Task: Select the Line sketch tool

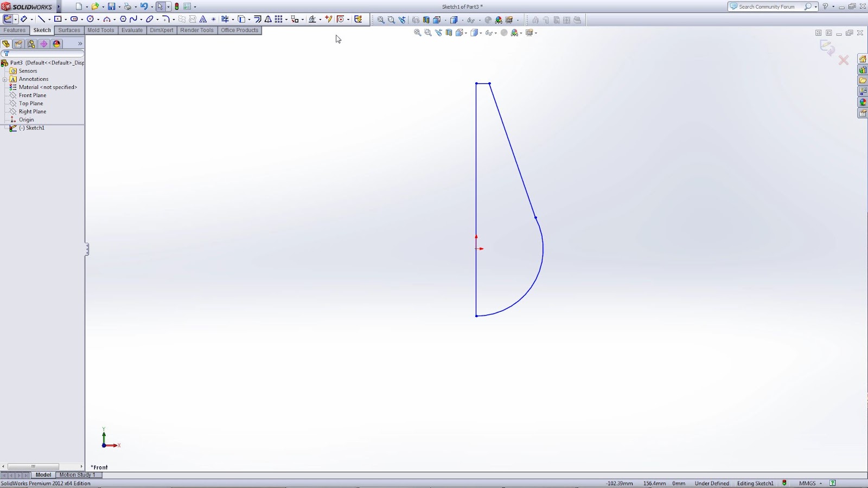Action: [42, 20]
